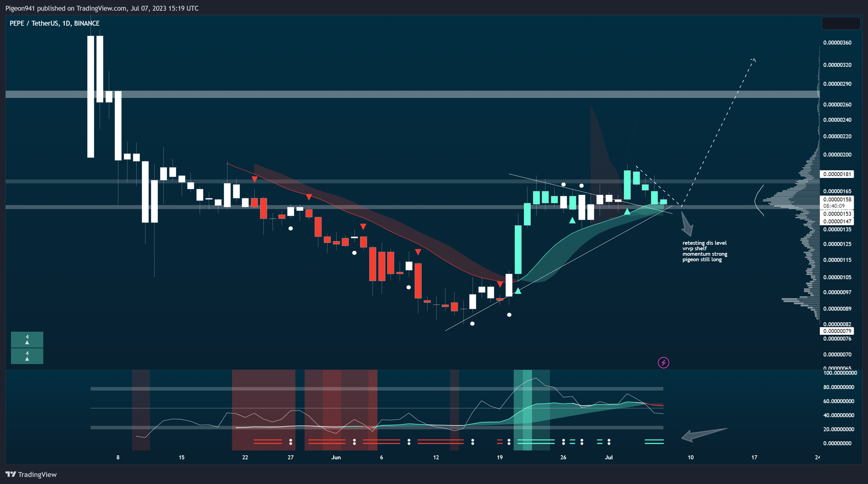Image resolution: width=868 pixels, height=484 pixels.
Task: Click the 100.00000000 indicator scale label
Action: (x=840, y=373)
